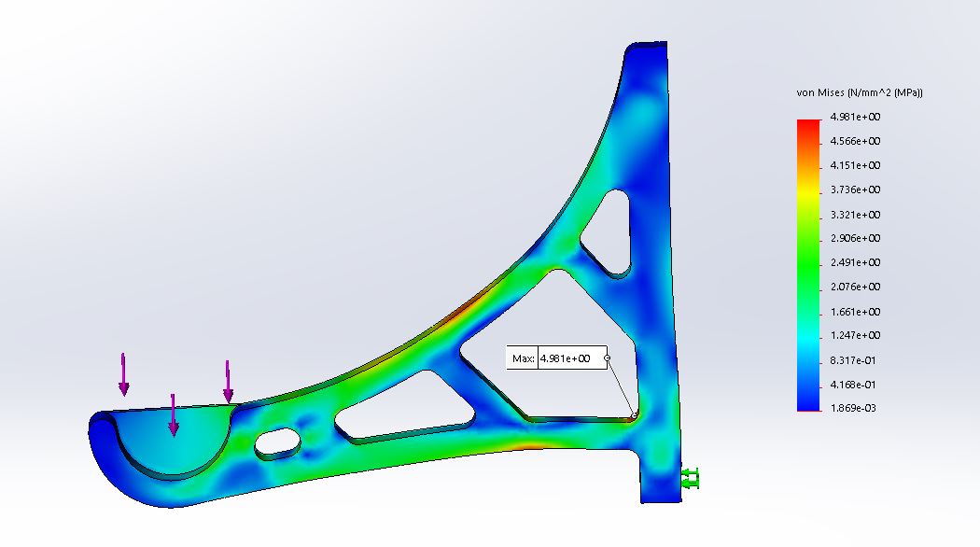Select the leftmost purple load arrow
The image size is (980, 547).
[124, 374]
